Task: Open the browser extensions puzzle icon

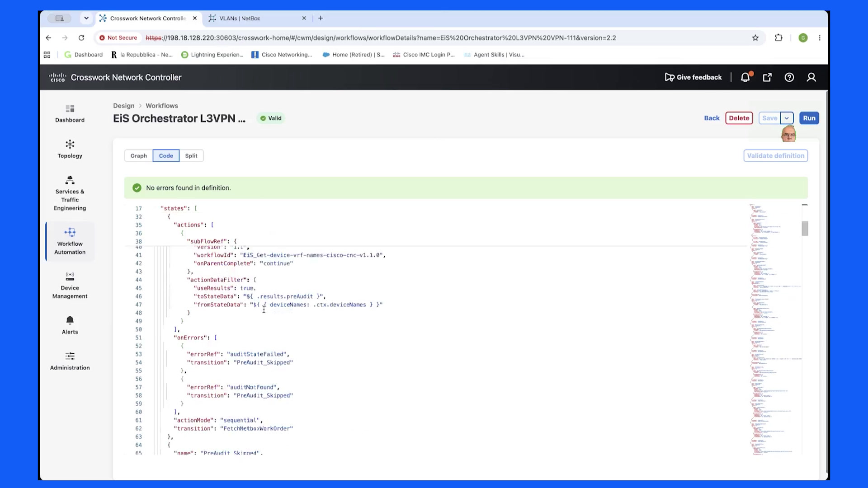Action: (x=778, y=38)
